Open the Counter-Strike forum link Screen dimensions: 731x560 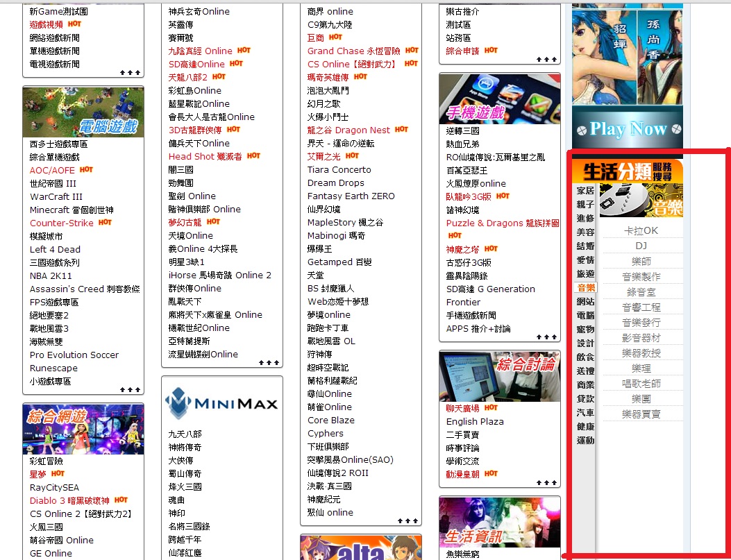[x=62, y=223]
